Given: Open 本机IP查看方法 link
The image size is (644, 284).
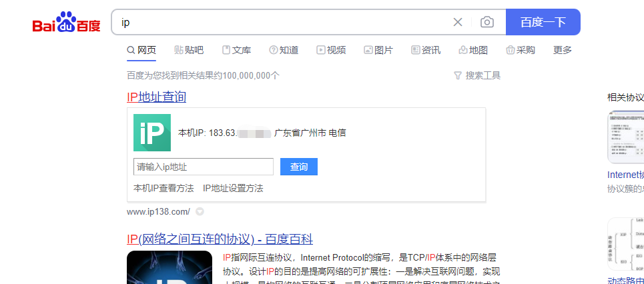Looking at the screenshot, I should tap(164, 189).
